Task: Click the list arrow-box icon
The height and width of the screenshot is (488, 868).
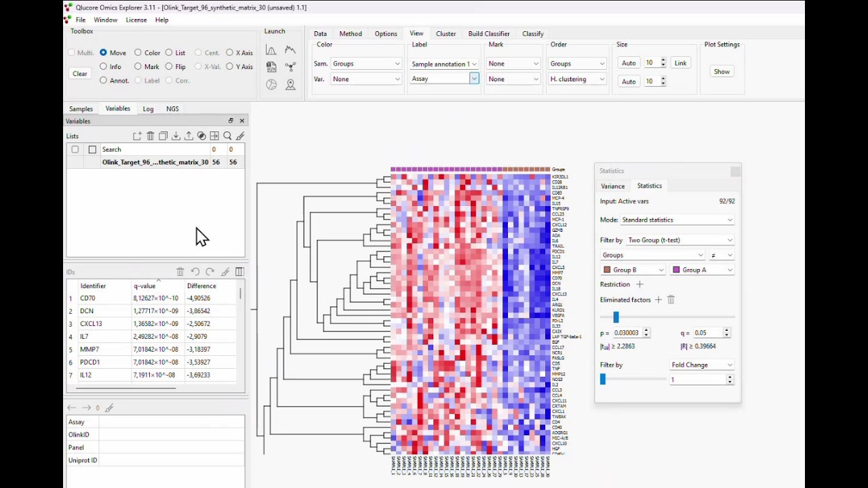Action: (x=214, y=136)
